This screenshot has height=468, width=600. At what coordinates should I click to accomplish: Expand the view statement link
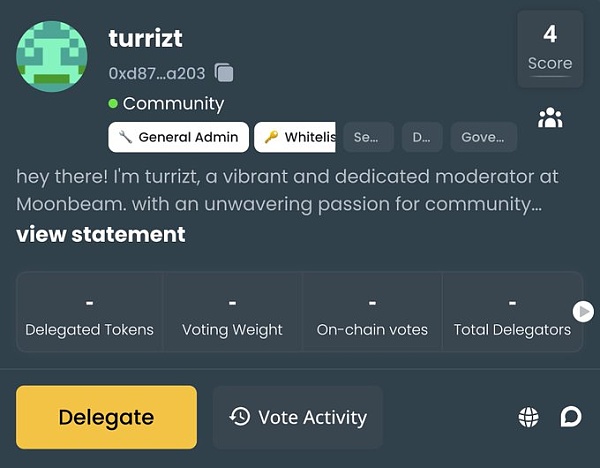pos(101,234)
